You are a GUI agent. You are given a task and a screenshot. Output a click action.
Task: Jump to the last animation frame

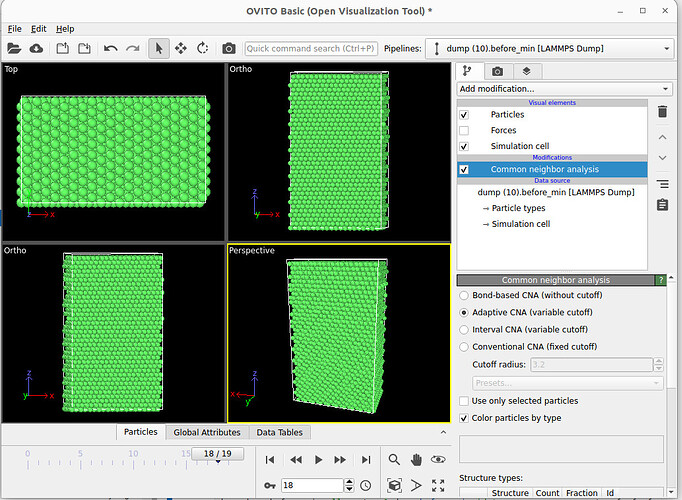point(366,460)
